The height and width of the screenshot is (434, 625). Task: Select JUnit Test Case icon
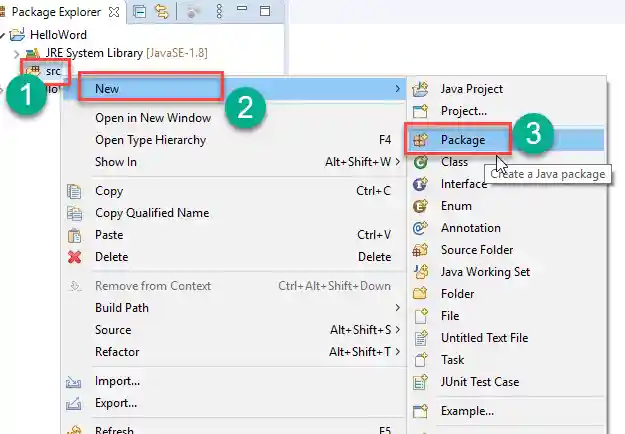pos(421,382)
